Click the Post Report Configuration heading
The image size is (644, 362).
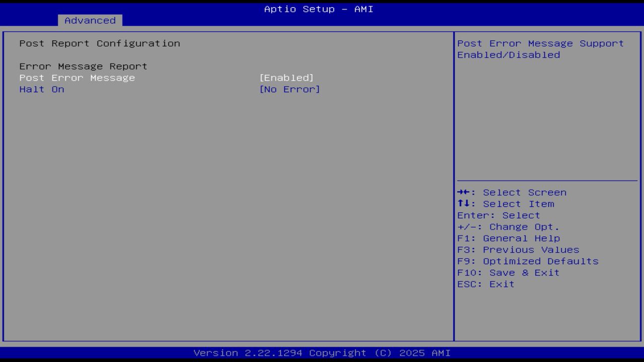[x=99, y=43]
